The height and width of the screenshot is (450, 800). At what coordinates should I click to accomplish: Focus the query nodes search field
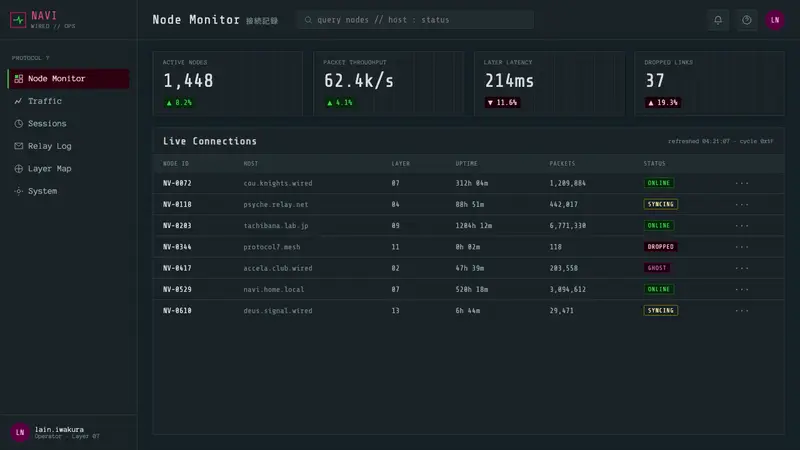(415, 20)
